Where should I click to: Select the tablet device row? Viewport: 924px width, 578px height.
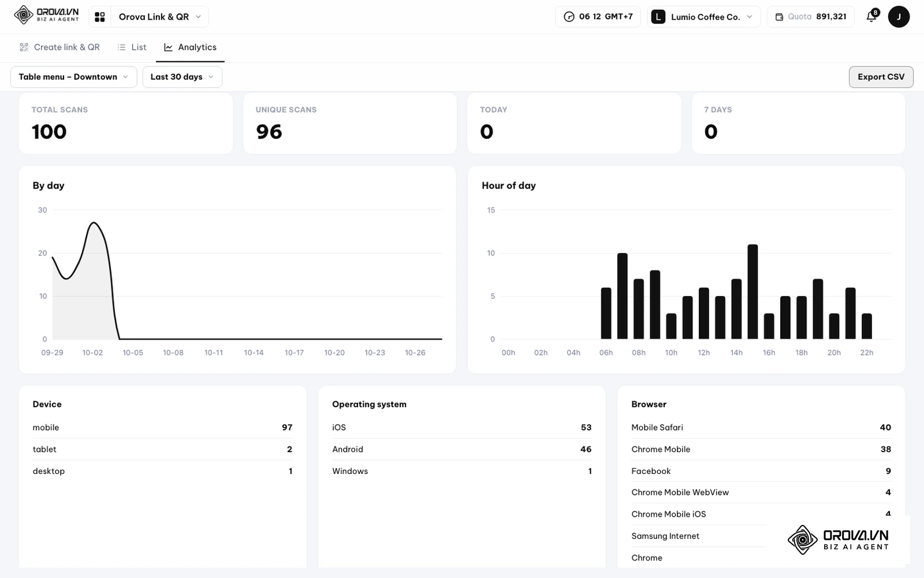[x=162, y=449]
